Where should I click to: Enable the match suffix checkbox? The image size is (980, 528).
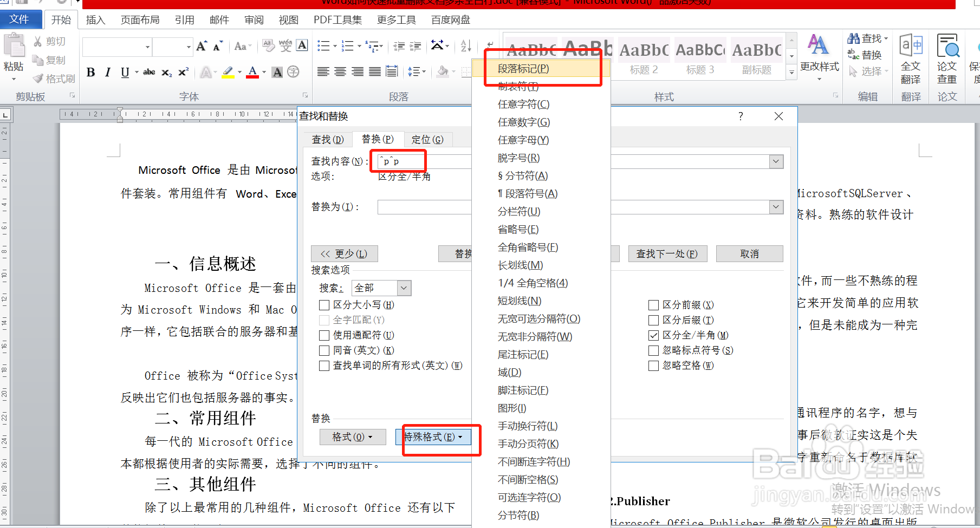point(654,320)
